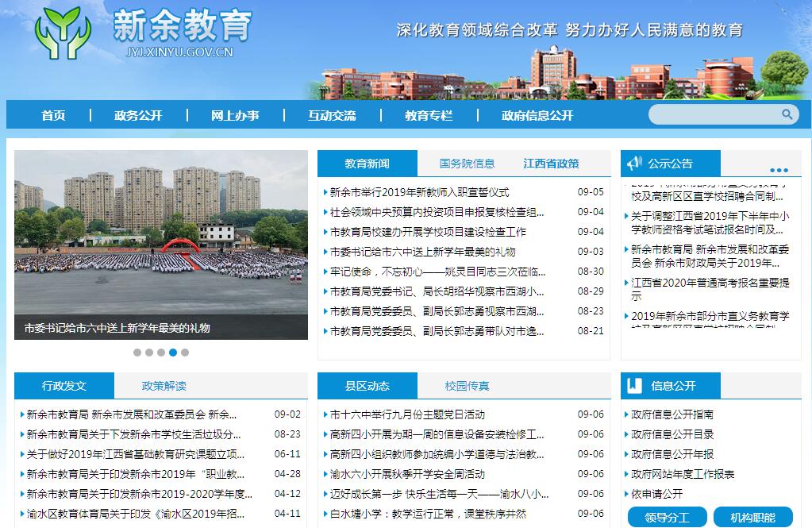Viewport: 812px width, 528px height.
Task: Open more announcements via three-dot icon
Action: (x=779, y=170)
